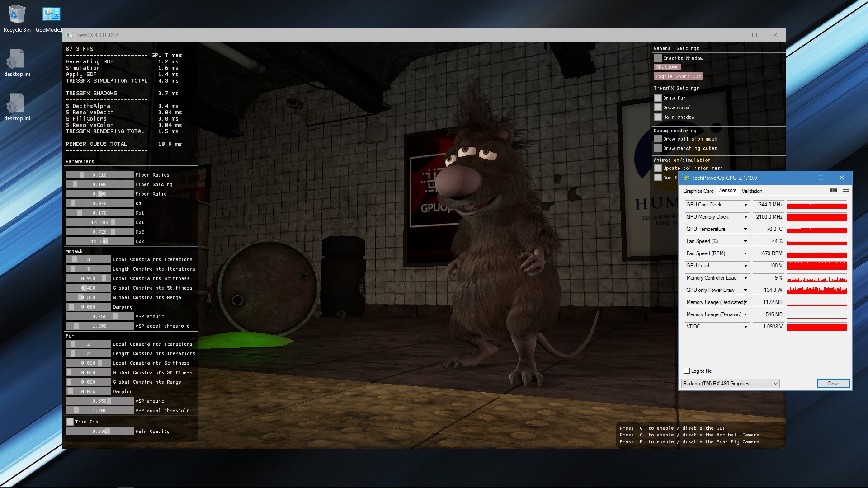Switch to the Graphics Card tab
The width and height of the screenshot is (868, 488).
[698, 191]
